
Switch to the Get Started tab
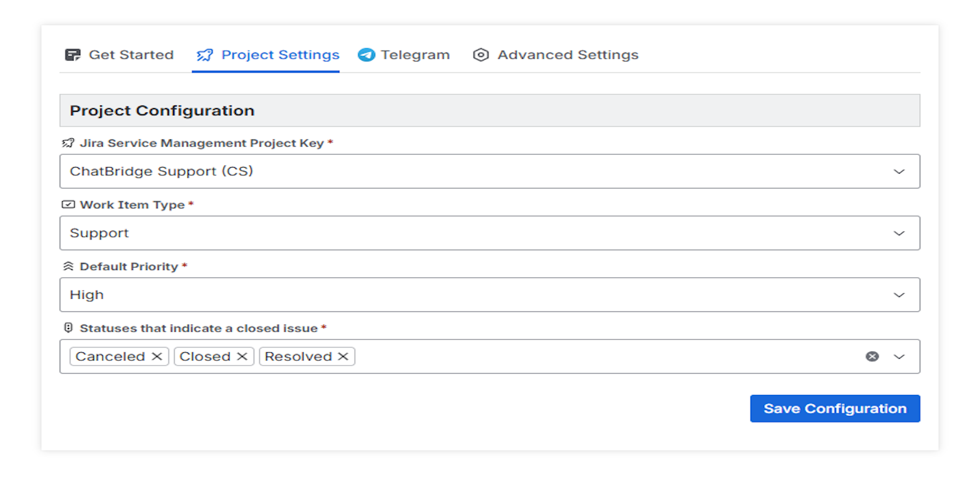[131, 55]
